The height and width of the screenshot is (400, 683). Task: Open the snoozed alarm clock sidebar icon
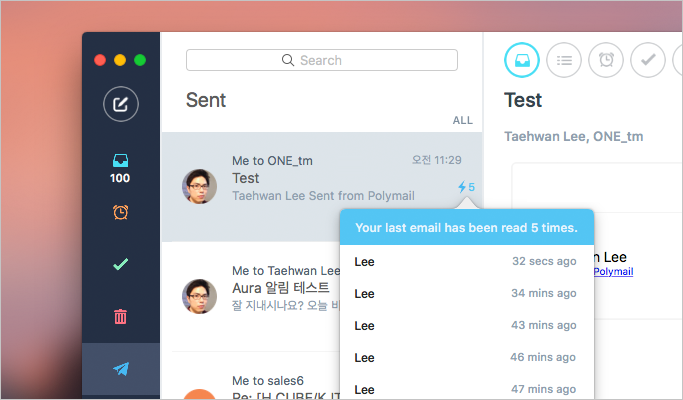pyautogui.click(x=121, y=212)
